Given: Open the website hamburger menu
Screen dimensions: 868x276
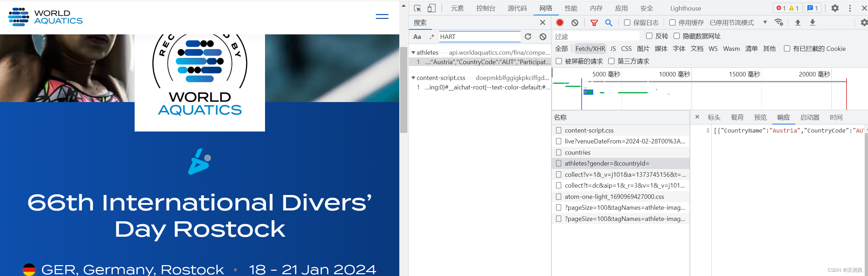Looking at the screenshot, I should pyautogui.click(x=382, y=16).
